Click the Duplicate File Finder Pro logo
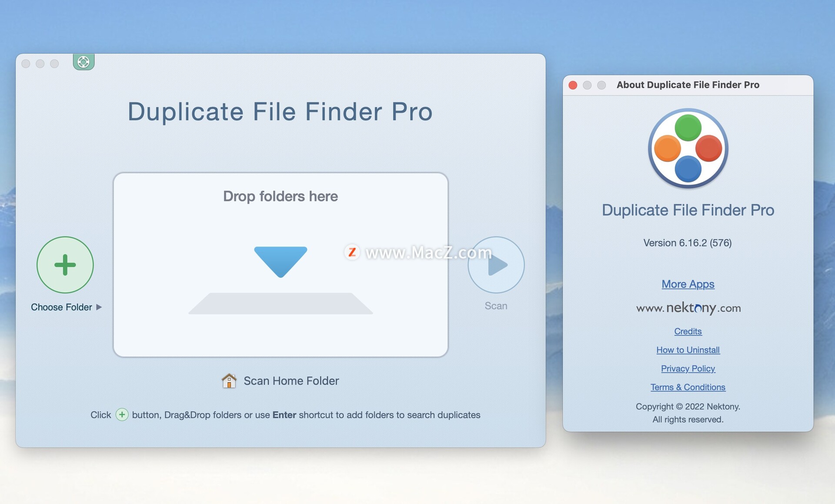Screen dimensions: 835x504 pos(687,148)
